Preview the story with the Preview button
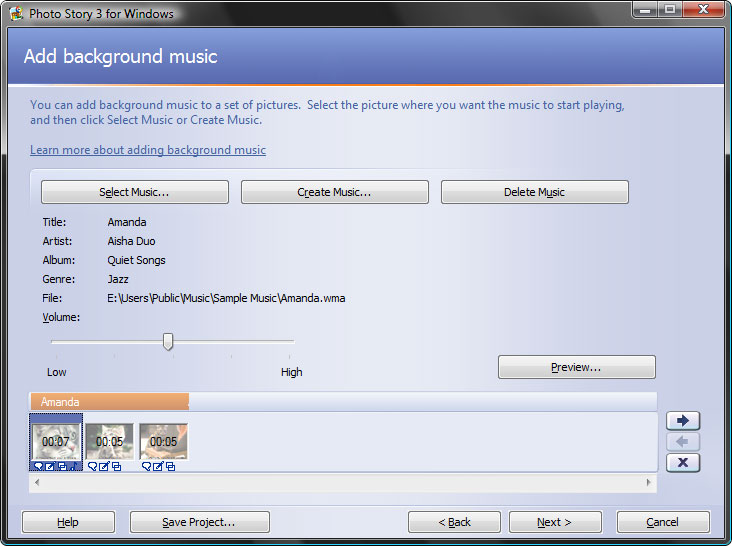This screenshot has height=546, width=732. tap(577, 367)
